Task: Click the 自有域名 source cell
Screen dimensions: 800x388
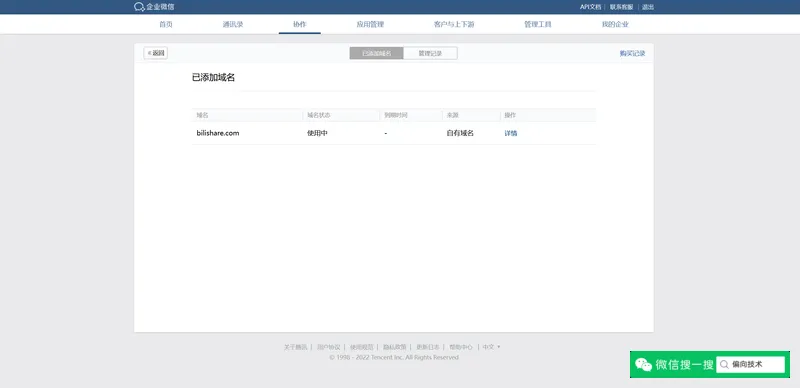Action: point(460,133)
